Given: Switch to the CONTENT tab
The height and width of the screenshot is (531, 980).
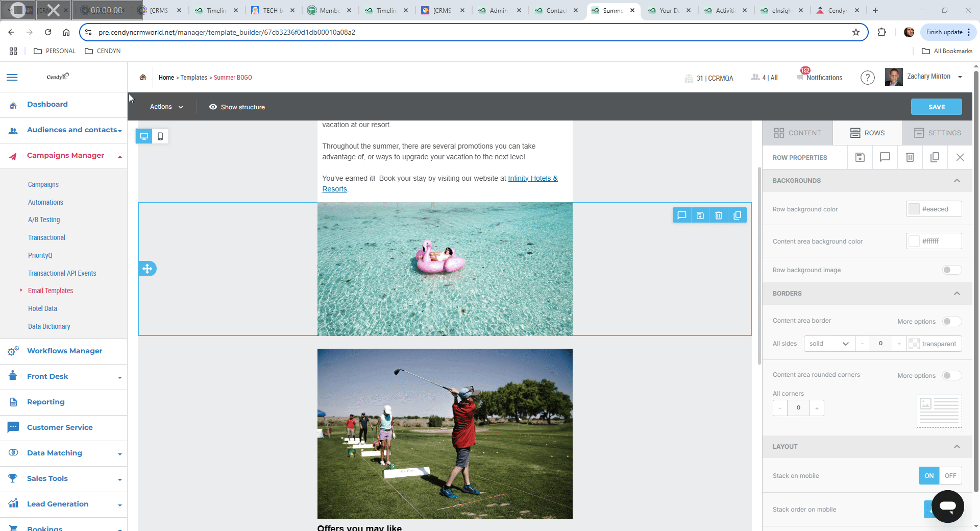Looking at the screenshot, I should [x=797, y=133].
